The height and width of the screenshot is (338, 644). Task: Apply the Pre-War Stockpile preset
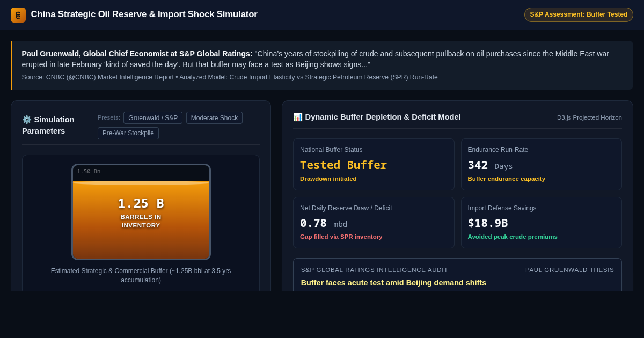128,133
